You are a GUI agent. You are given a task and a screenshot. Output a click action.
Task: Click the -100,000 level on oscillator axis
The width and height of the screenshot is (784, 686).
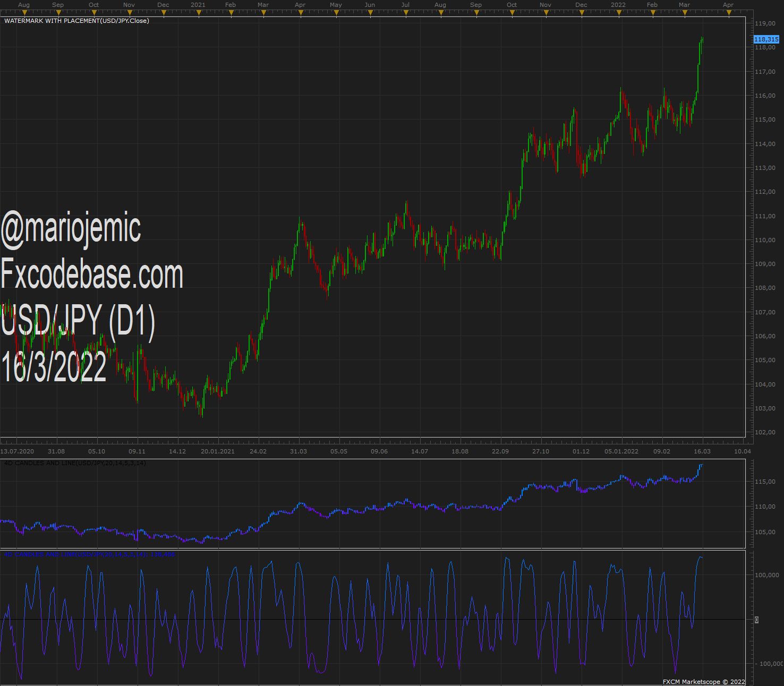(769, 664)
